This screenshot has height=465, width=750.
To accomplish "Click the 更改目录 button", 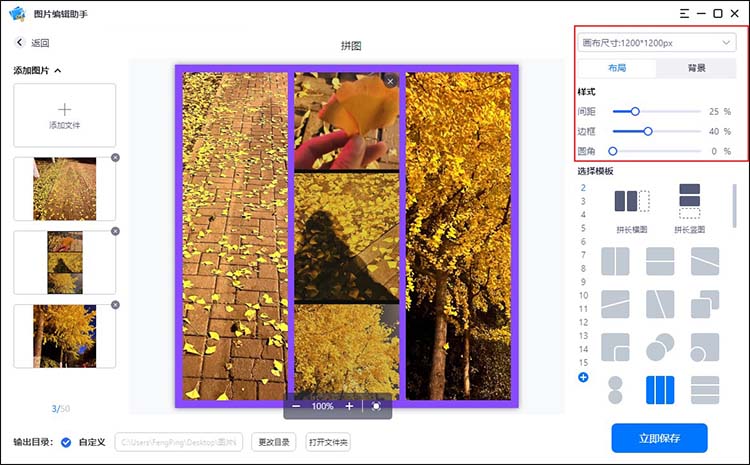I will (274, 442).
